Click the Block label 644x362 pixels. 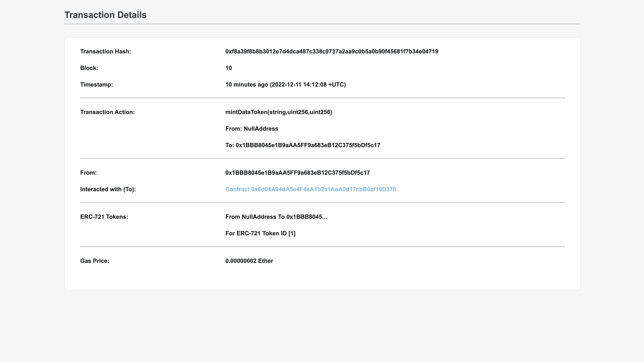89,68
